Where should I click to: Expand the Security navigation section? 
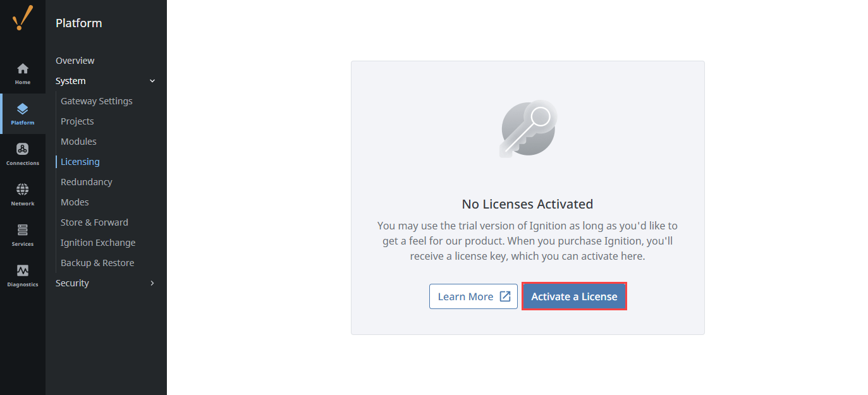pos(152,283)
